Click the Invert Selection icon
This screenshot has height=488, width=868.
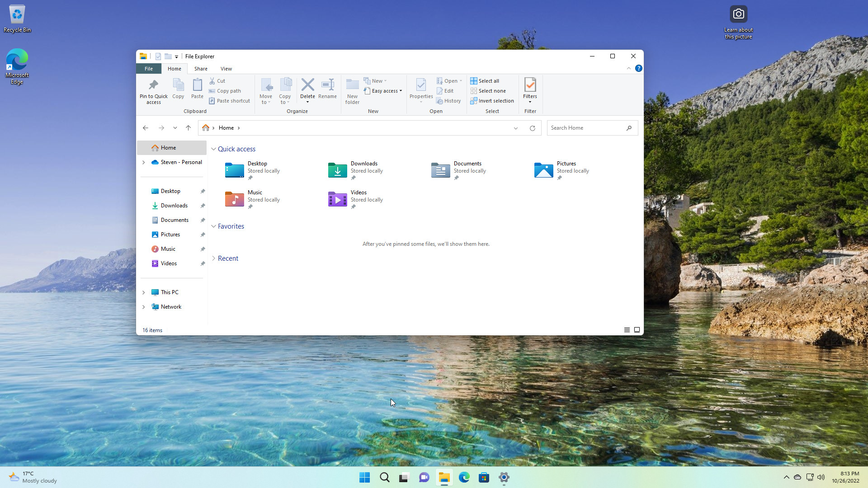(x=491, y=100)
